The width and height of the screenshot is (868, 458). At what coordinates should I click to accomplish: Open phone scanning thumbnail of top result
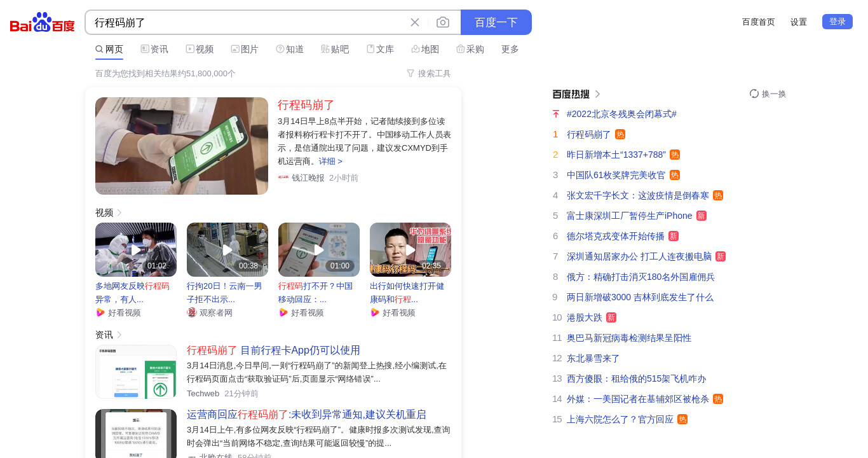tap(182, 146)
